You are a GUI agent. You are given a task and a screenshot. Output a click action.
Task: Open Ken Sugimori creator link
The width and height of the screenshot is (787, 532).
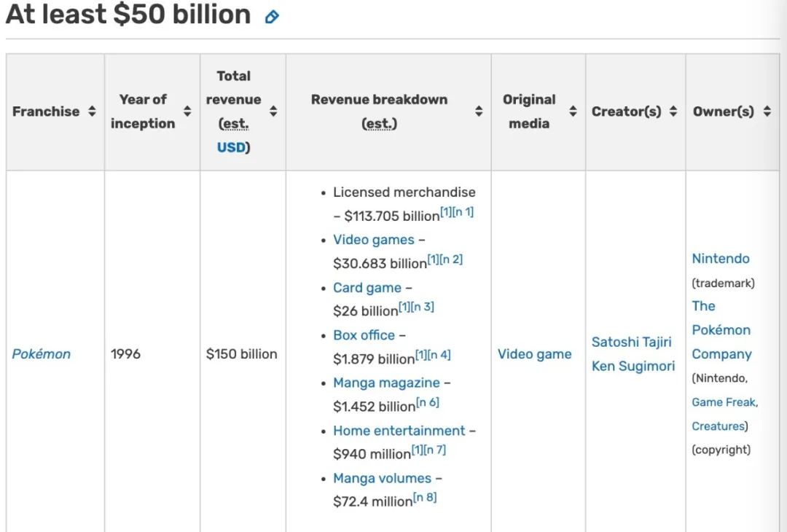pos(633,366)
